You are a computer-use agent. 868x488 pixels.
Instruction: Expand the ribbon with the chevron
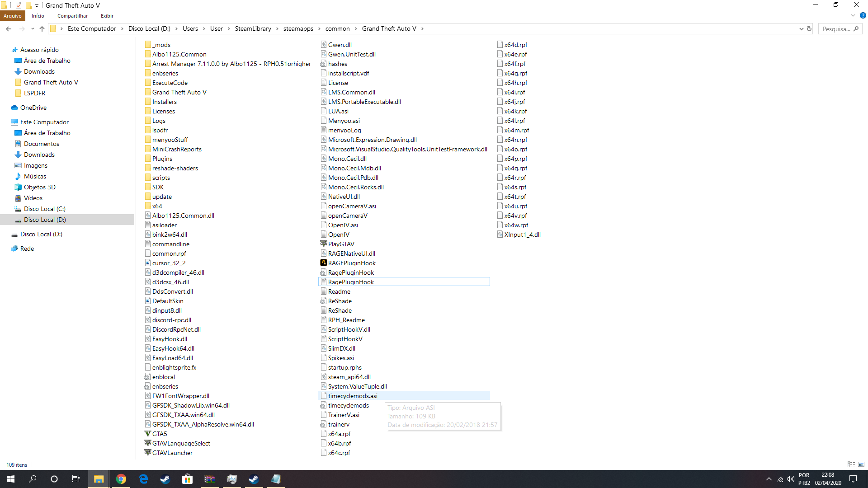coord(853,16)
